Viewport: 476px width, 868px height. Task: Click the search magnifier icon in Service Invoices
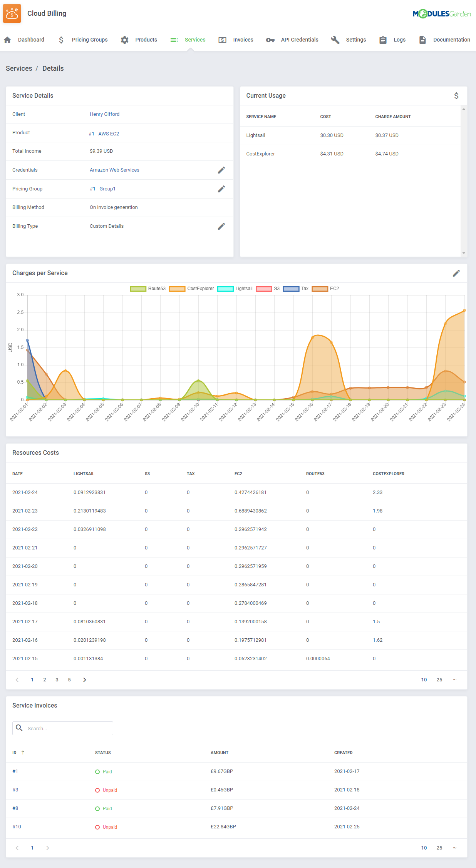(x=19, y=728)
